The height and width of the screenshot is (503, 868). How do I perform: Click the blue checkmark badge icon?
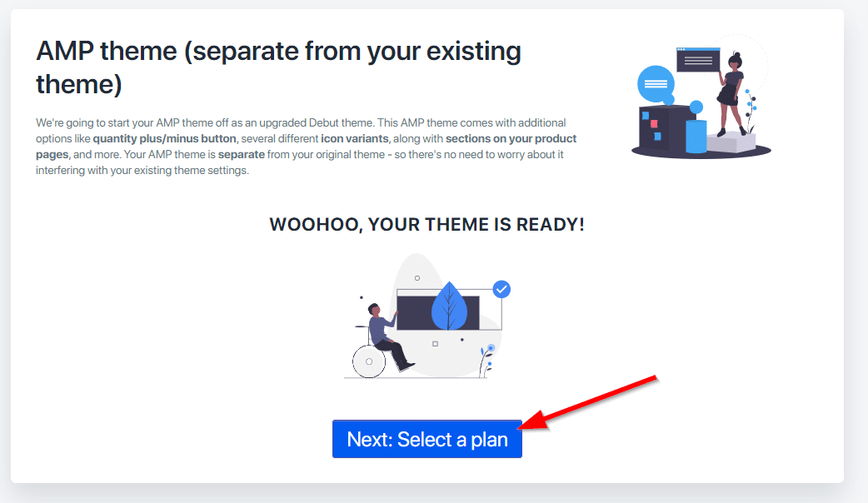501,289
